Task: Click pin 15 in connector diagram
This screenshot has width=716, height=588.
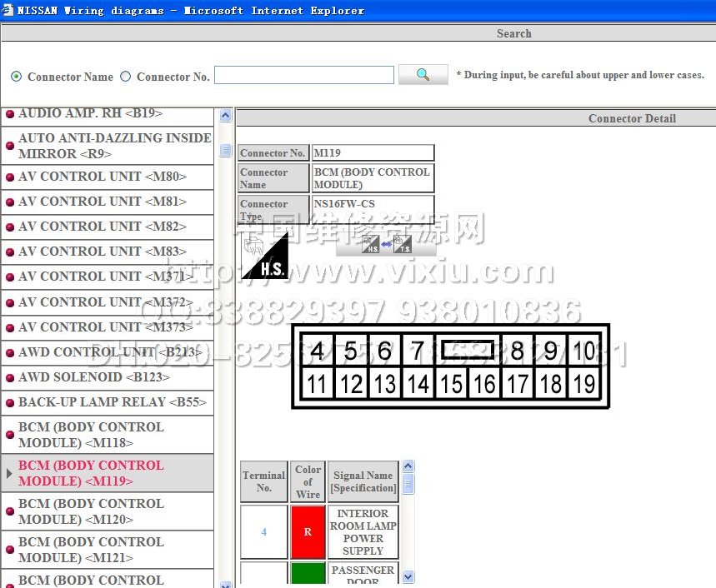Action: click(451, 384)
